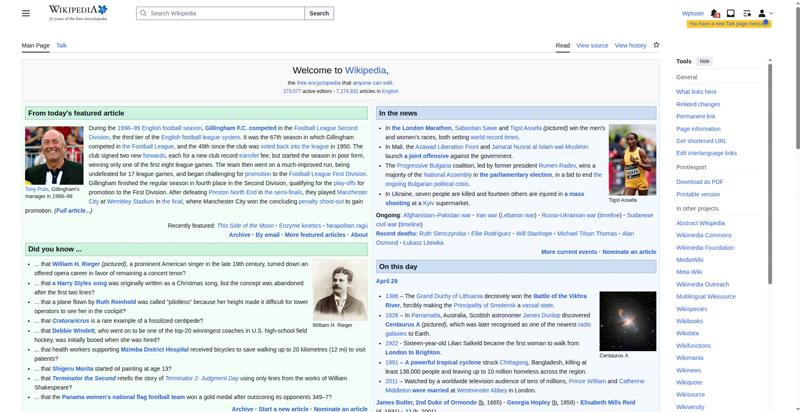This screenshot has height=412, width=800.
Task: Select Download as PDF in Tools
Action: [x=699, y=181]
